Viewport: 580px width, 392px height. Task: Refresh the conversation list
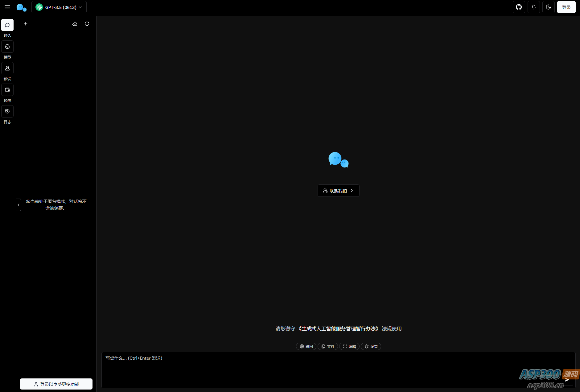pyautogui.click(x=87, y=24)
